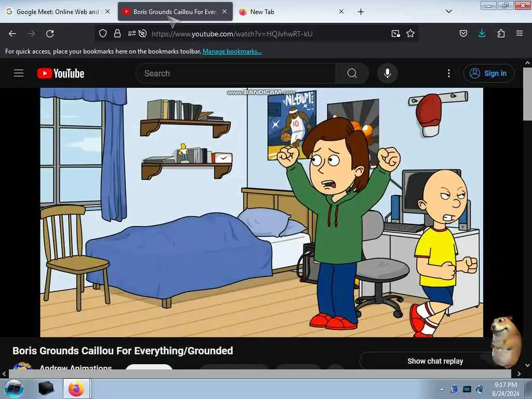Open the black box taskbar app
532x399 pixels.
(46, 389)
